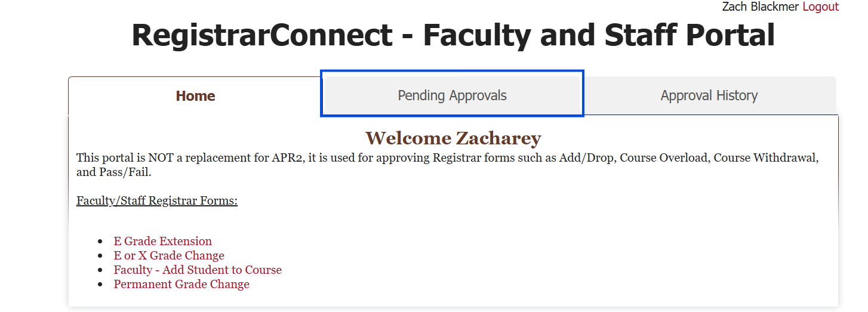This screenshot has height=312, width=868.
Task: Open the Approval History tab
Action: pyautogui.click(x=709, y=95)
